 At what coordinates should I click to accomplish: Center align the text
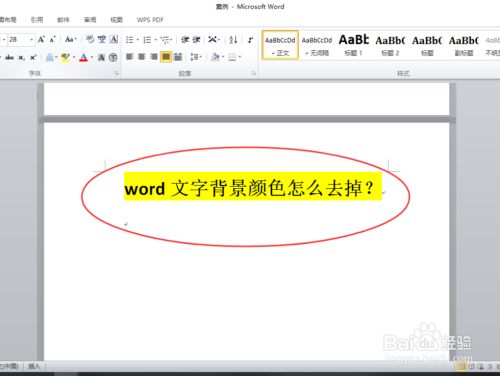[142, 57]
